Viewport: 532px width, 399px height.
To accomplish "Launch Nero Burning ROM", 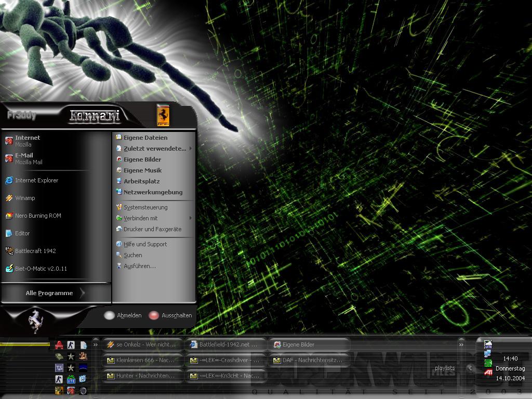I will tap(56, 216).
